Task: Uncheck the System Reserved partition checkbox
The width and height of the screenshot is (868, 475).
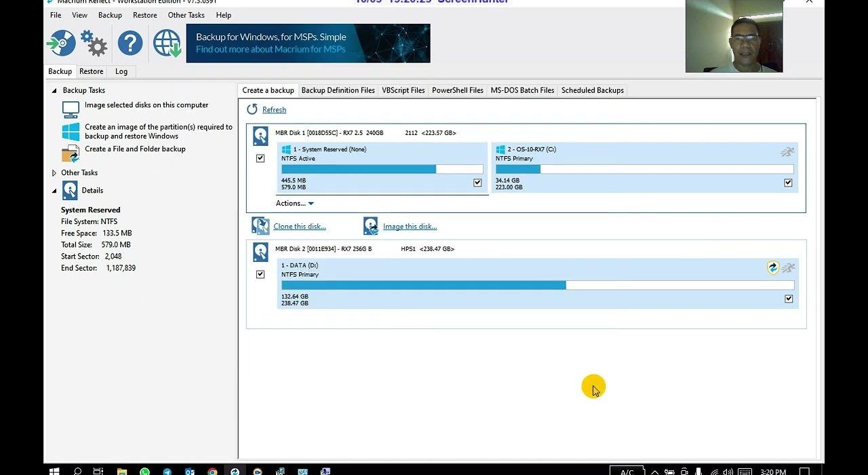Action: pos(477,183)
